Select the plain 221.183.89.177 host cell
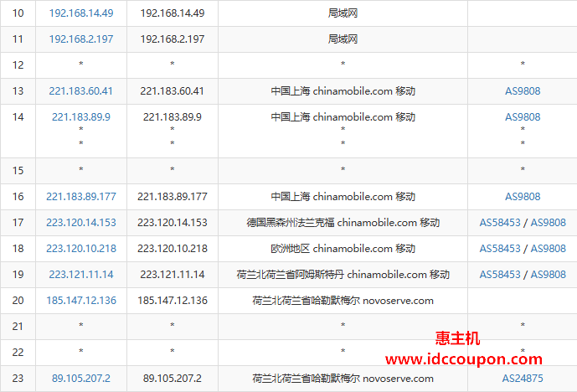This screenshot has width=577, height=392. (x=173, y=197)
